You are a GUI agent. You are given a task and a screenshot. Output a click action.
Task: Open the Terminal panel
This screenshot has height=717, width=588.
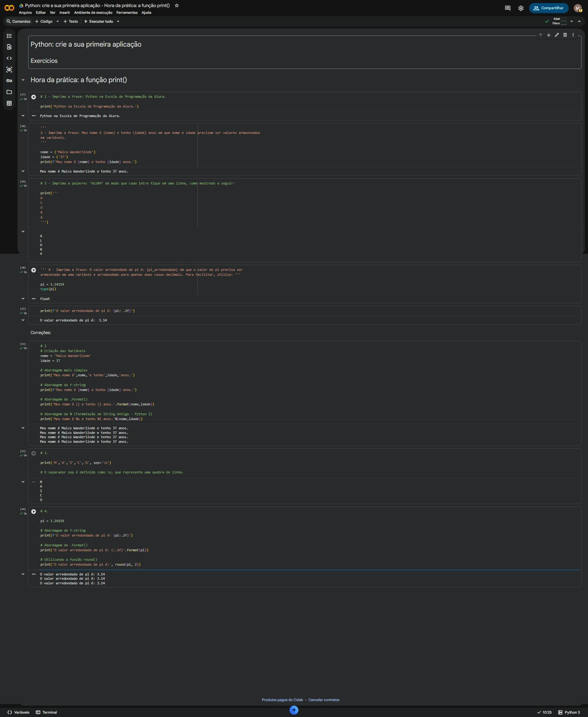click(47, 712)
